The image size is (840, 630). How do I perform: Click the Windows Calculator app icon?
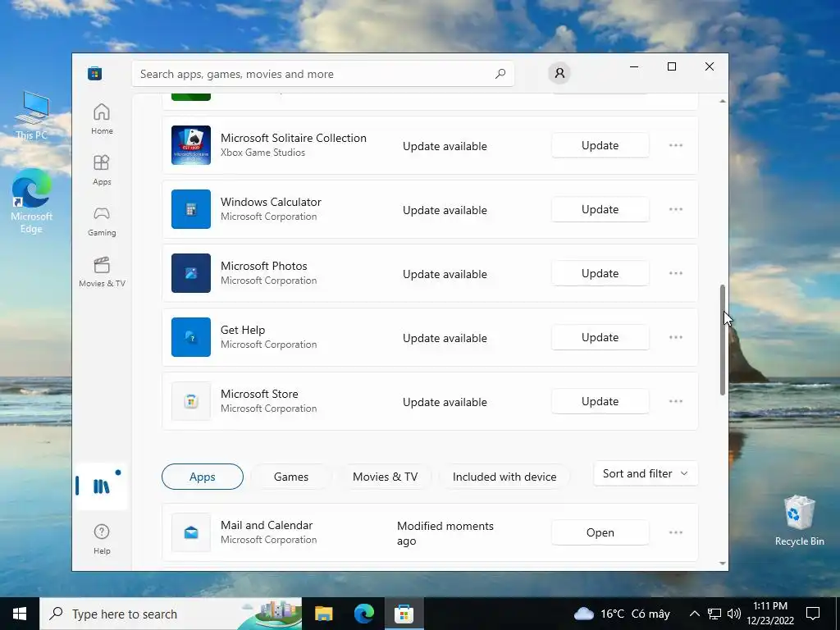(x=190, y=209)
